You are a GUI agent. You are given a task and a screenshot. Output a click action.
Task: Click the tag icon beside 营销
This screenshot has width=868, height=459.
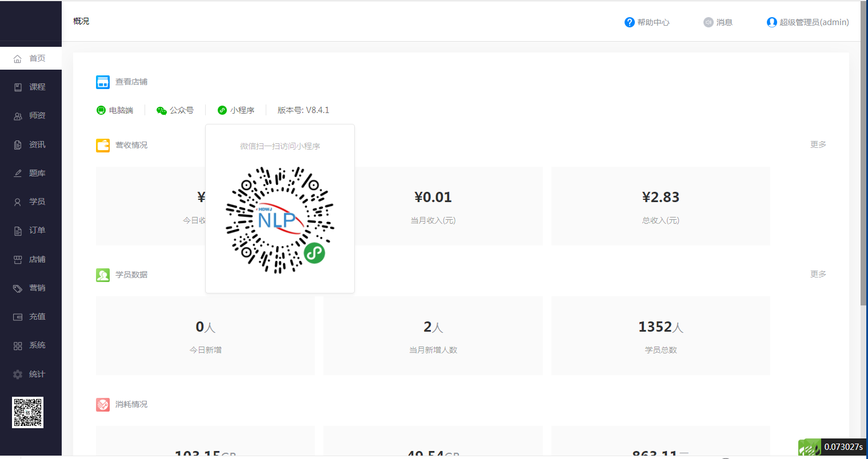(18, 288)
